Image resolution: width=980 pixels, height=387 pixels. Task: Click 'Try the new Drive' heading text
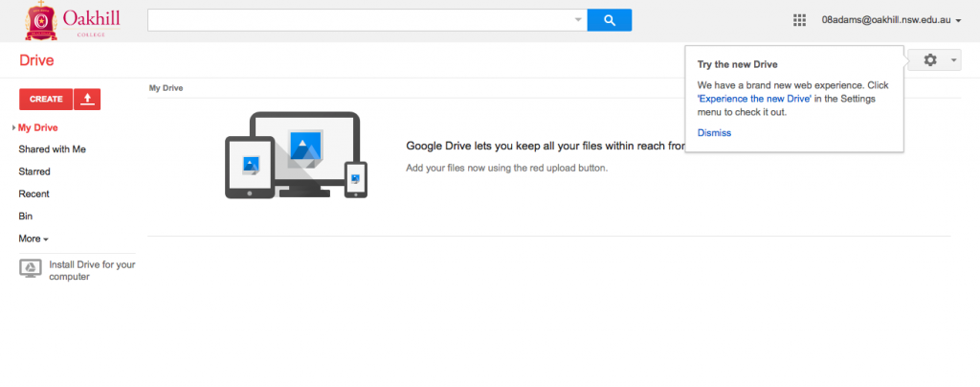[738, 64]
